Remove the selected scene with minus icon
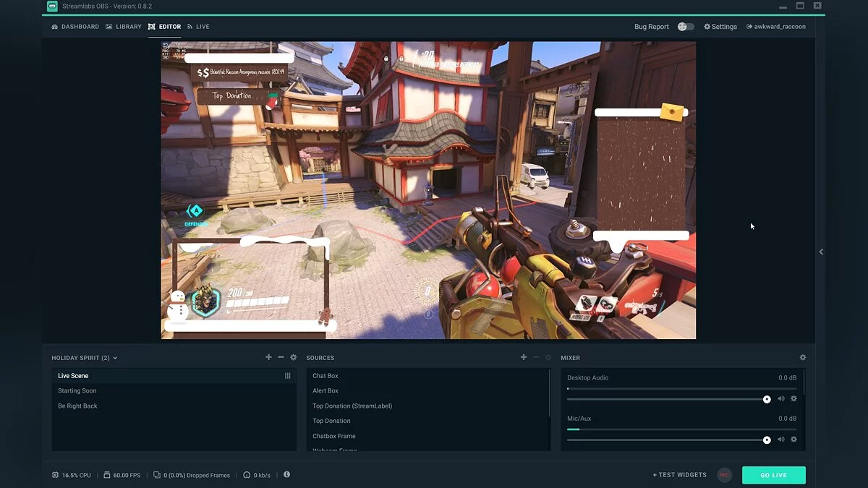The height and width of the screenshot is (488, 868). [281, 357]
